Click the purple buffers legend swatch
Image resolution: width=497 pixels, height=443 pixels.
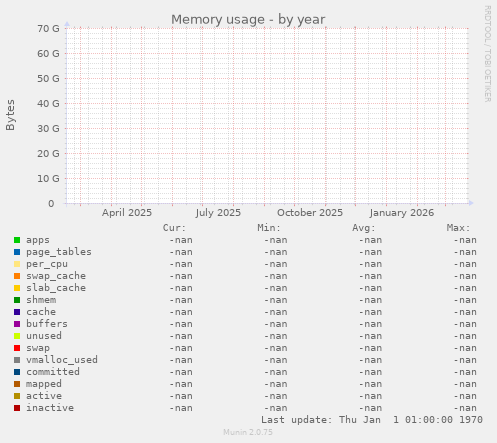17,324
